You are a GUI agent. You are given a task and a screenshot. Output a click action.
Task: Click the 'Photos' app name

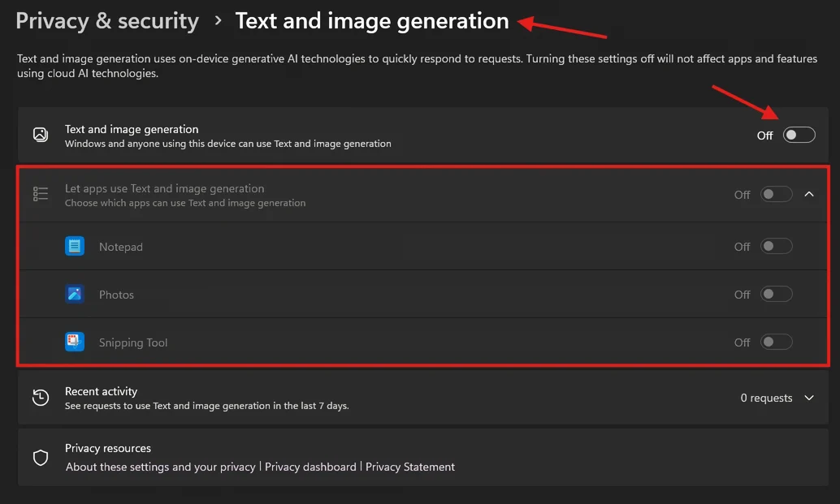point(116,295)
